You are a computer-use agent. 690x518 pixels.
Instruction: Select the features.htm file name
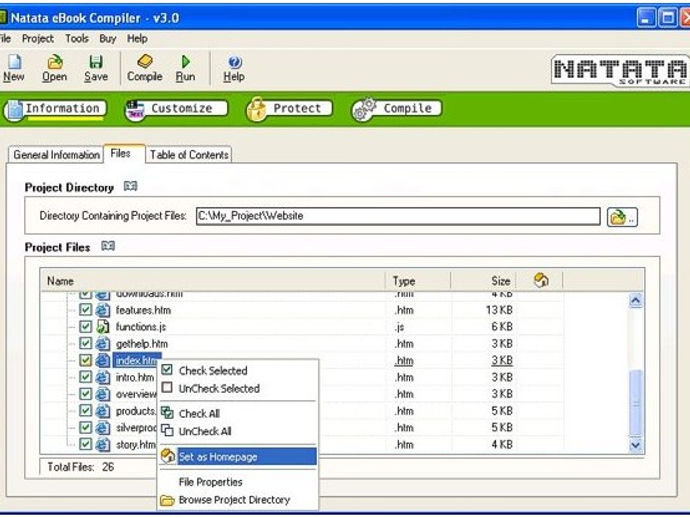(143, 310)
